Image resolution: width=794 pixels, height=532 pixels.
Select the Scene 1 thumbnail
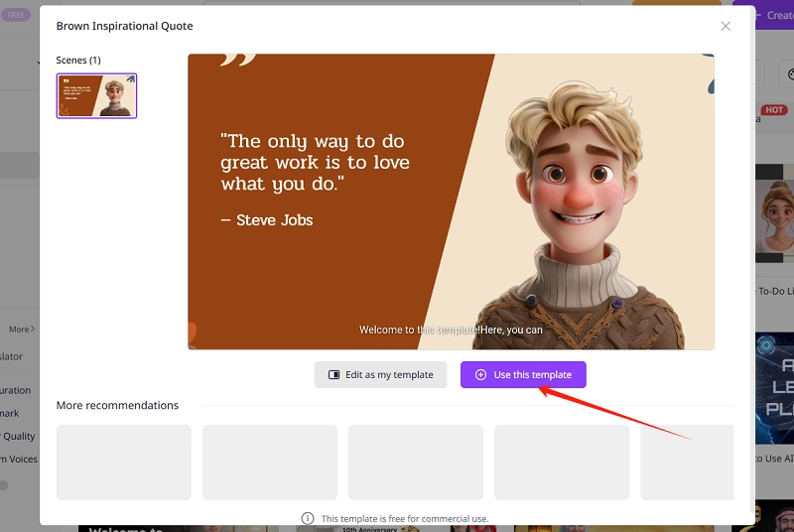[96, 96]
